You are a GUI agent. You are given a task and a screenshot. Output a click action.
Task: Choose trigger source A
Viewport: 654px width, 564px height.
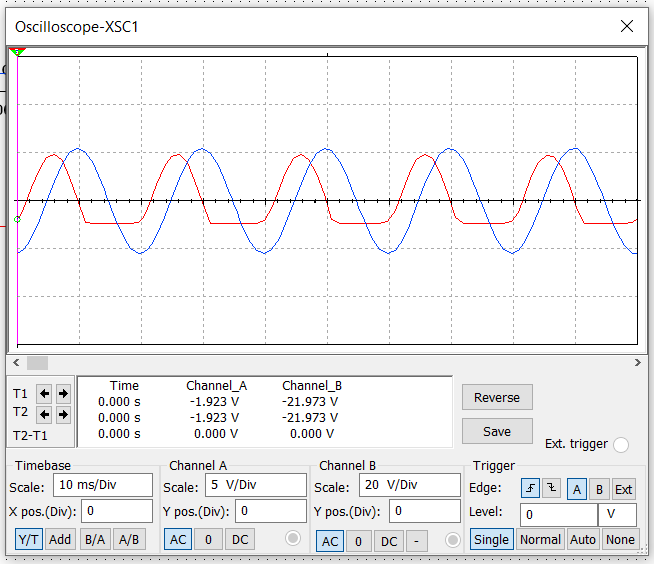(x=577, y=489)
